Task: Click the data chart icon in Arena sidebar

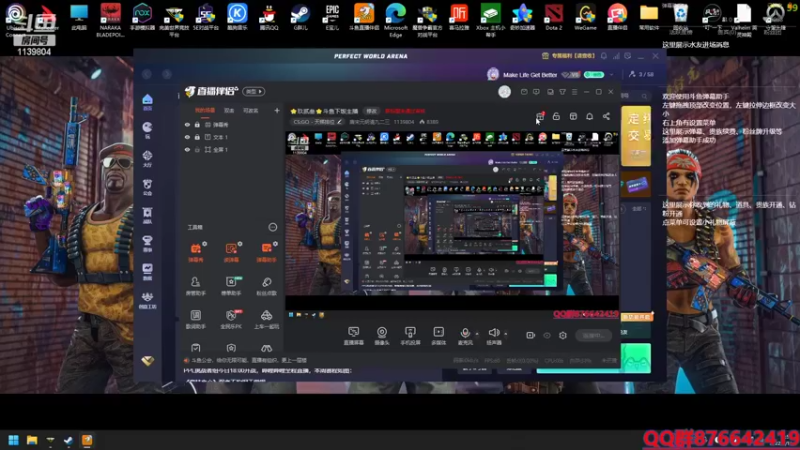Action: pyautogui.click(x=147, y=271)
